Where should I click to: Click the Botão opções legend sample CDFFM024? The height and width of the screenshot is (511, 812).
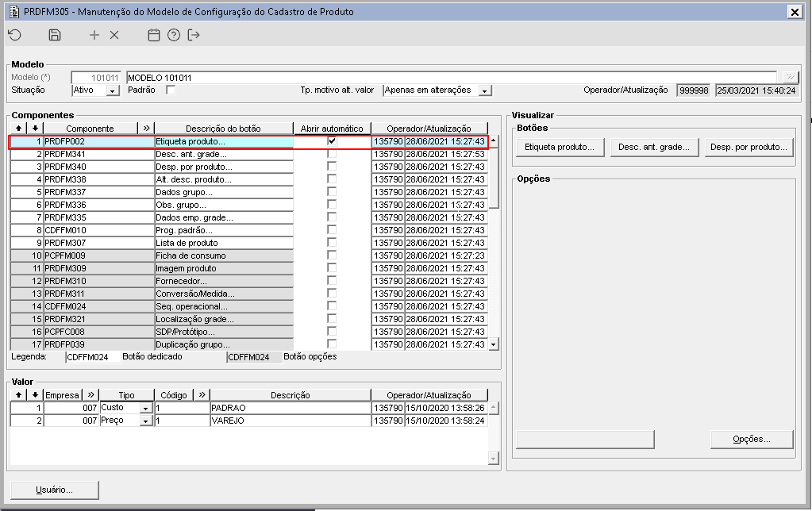254,357
